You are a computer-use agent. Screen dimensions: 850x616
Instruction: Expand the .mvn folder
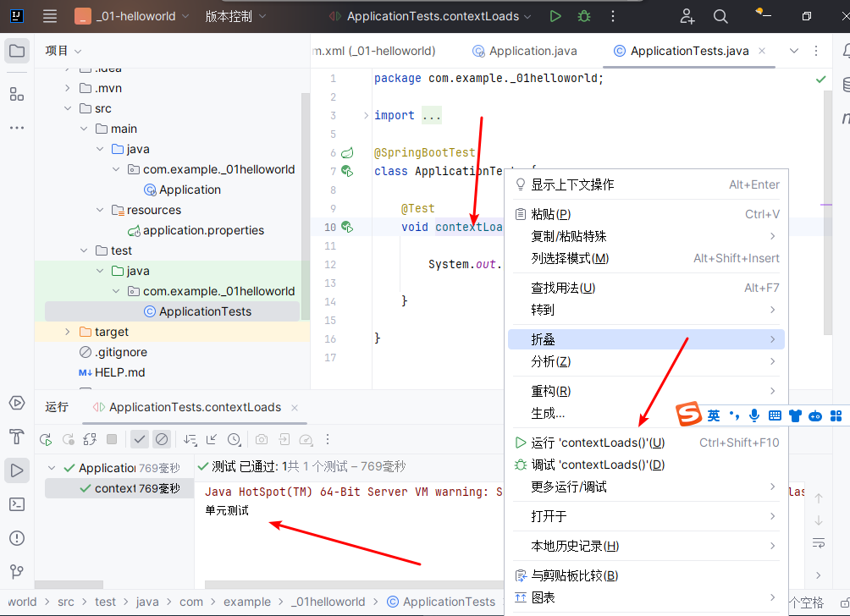pyautogui.click(x=67, y=88)
